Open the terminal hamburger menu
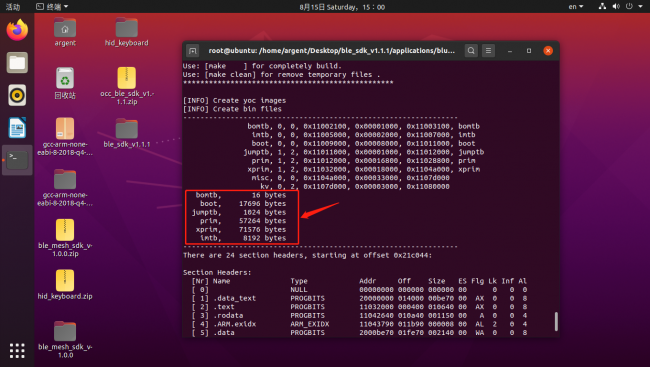Image resolution: width=650 pixels, height=367 pixels. pos(488,51)
